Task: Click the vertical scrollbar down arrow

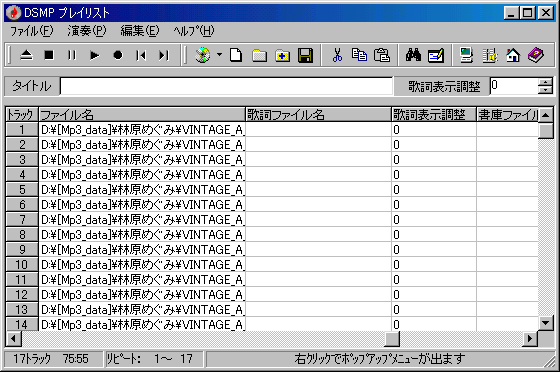Action: click(546, 323)
